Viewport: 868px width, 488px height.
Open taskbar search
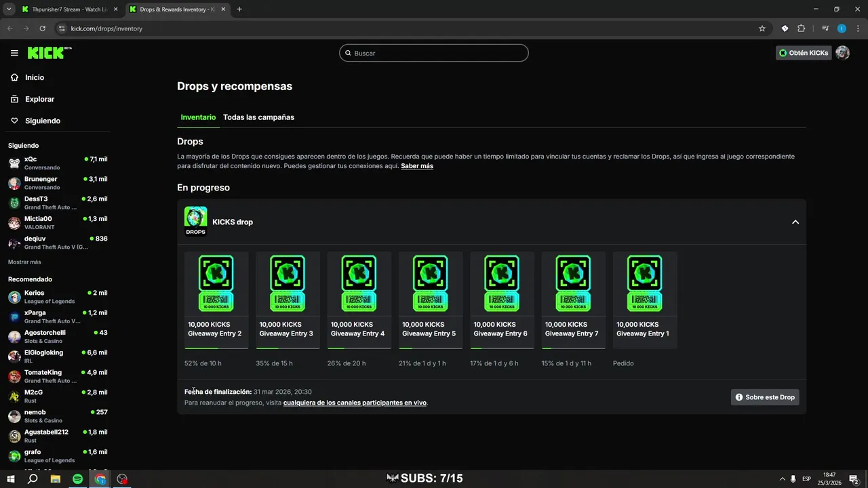pos(33,479)
